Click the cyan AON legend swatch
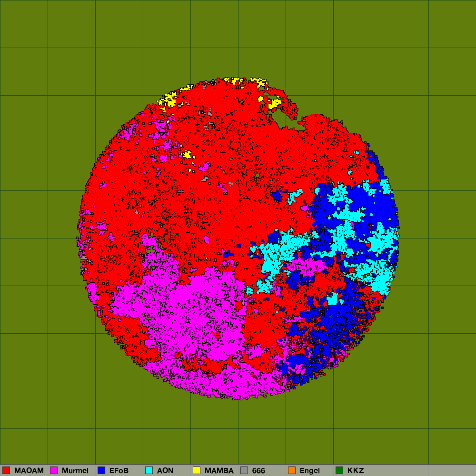This screenshot has width=476, height=476. click(x=149, y=470)
